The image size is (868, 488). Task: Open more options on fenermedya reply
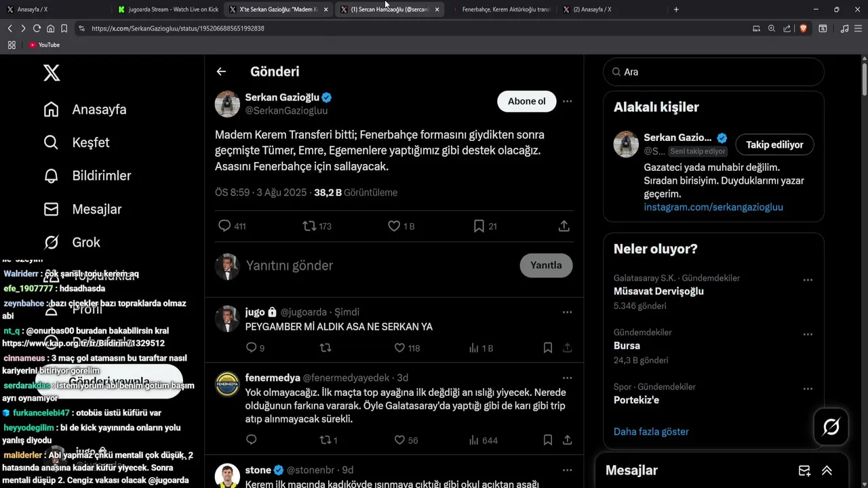[x=567, y=378]
